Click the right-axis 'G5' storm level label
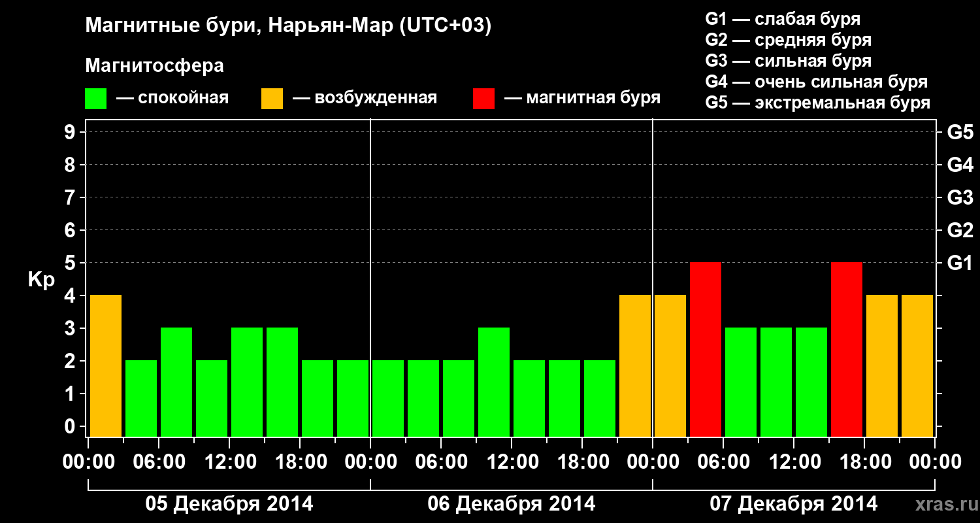 point(960,132)
